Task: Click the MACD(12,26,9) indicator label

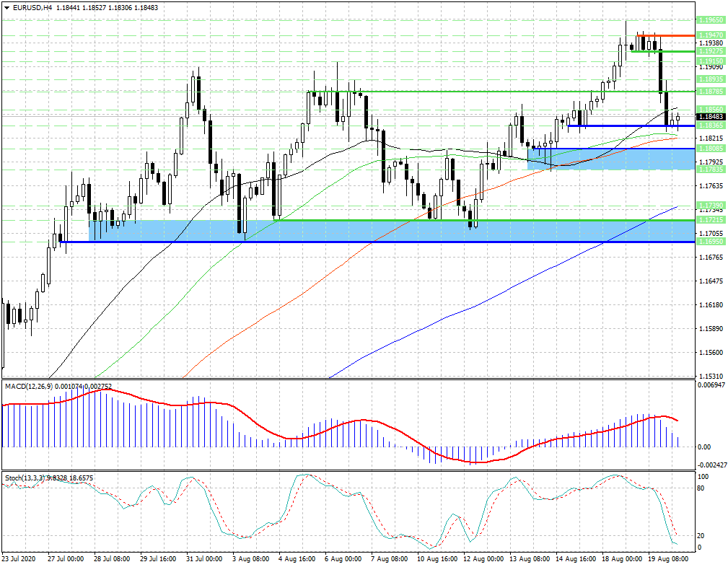Action: coord(29,387)
